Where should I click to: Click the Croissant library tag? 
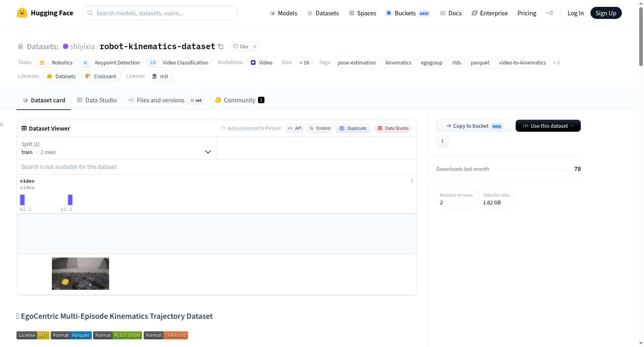tap(101, 76)
